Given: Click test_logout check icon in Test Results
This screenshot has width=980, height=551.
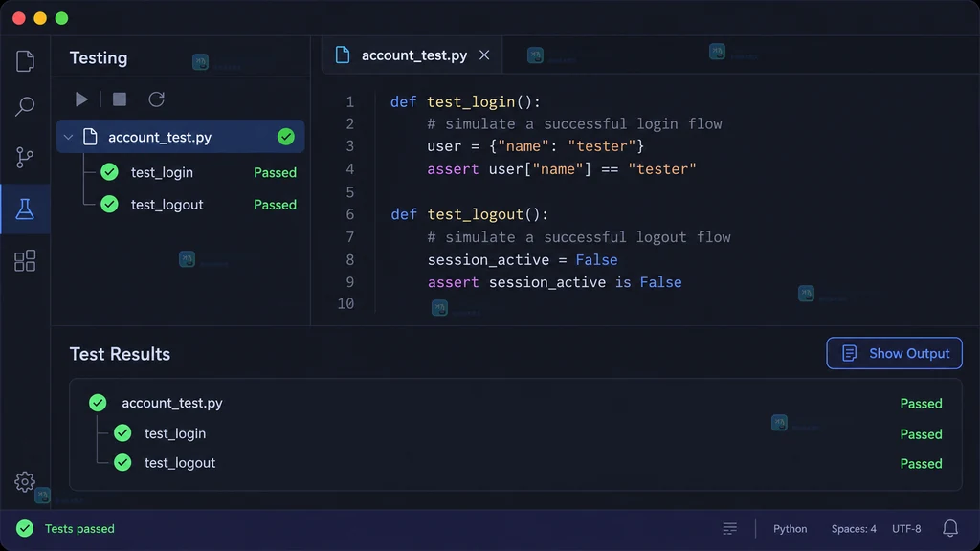Looking at the screenshot, I should point(122,463).
